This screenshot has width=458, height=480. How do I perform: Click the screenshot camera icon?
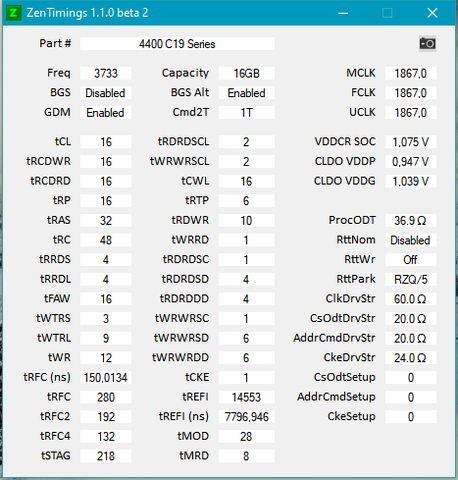(x=427, y=44)
